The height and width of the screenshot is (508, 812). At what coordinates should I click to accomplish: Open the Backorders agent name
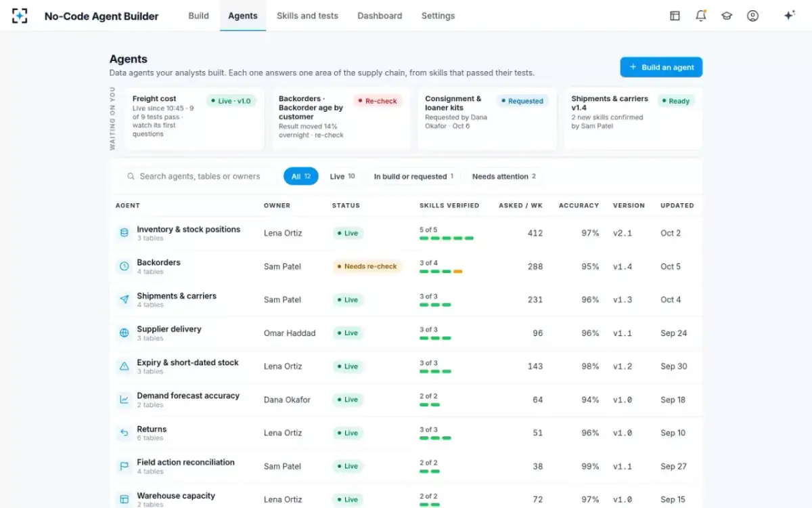point(158,262)
